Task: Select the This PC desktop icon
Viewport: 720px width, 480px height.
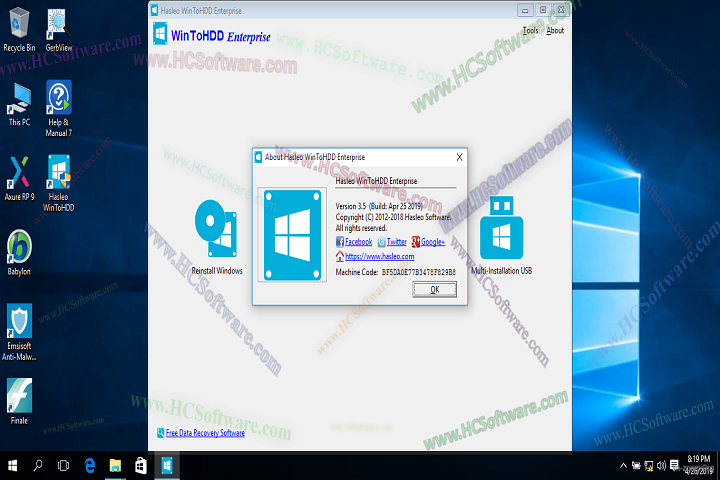Action: 19,105
